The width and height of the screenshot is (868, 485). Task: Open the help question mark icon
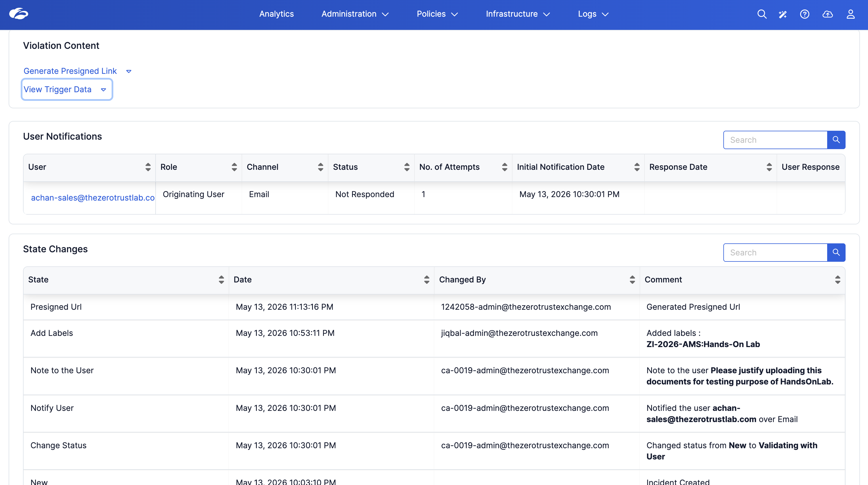tap(805, 14)
